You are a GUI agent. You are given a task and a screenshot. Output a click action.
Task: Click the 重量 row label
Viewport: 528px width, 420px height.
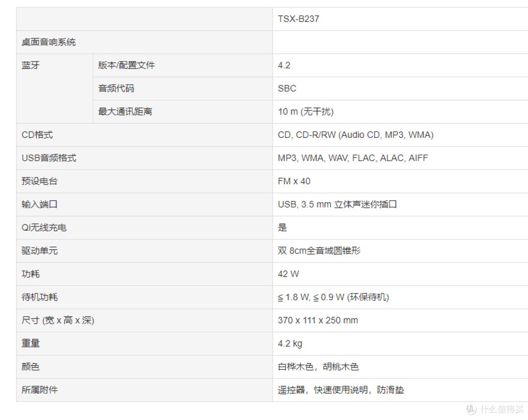pyautogui.click(x=31, y=344)
